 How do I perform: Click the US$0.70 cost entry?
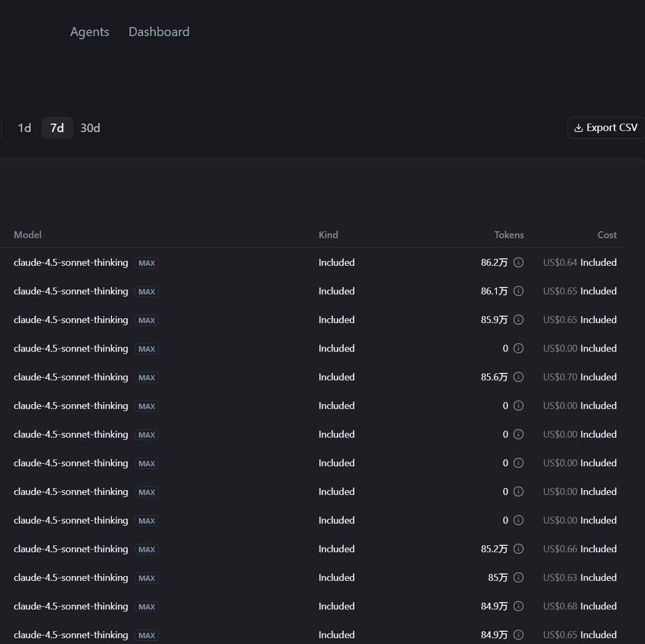tap(560, 377)
